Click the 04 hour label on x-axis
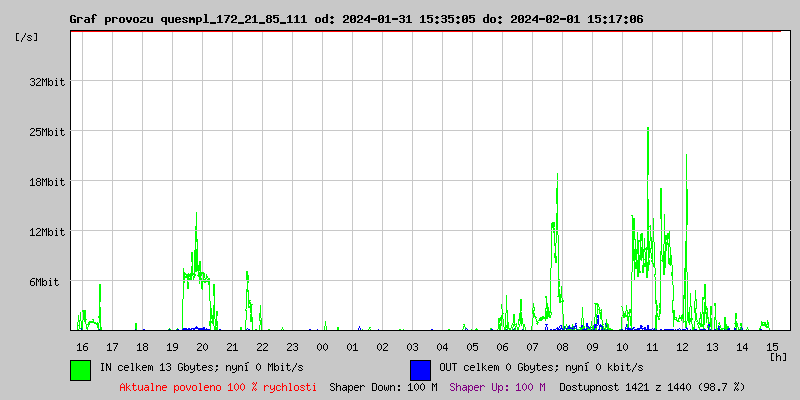Screen dimensions: 800x400 [x=442, y=347]
